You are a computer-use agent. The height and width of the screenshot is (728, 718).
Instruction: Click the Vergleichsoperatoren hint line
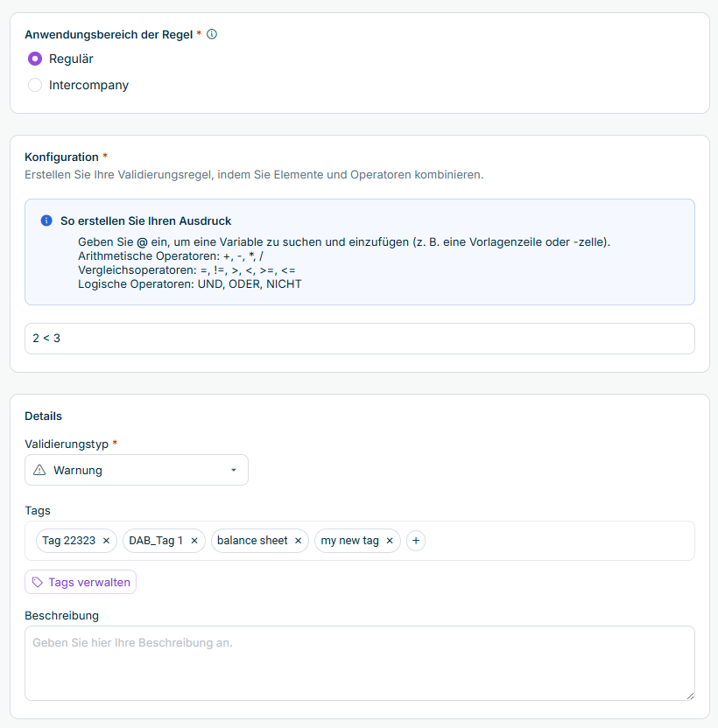[x=187, y=270]
